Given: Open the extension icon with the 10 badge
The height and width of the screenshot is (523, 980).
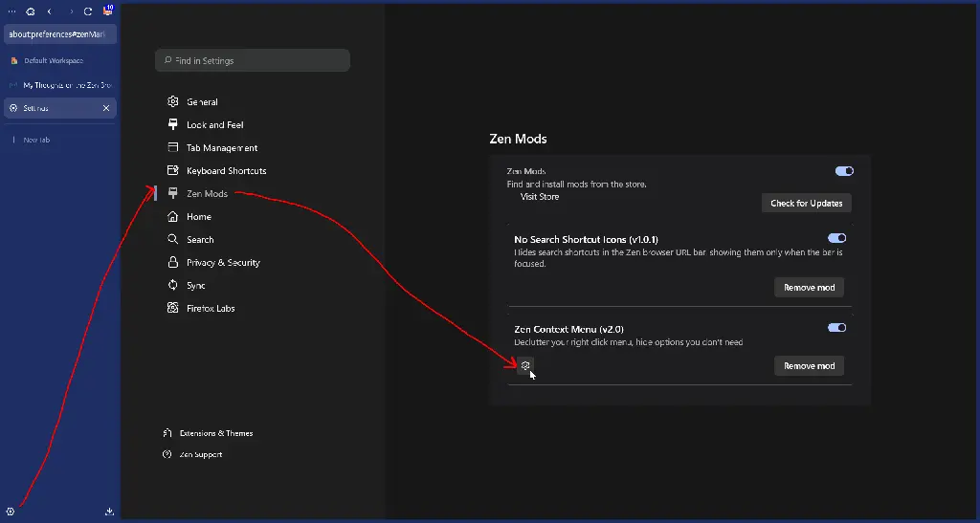Looking at the screenshot, I should coord(107,10).
